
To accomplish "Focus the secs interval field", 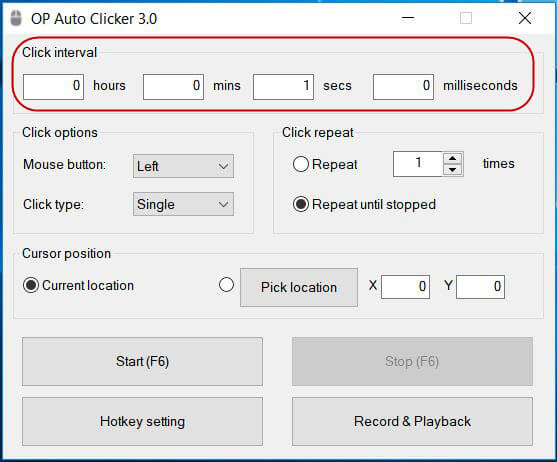I will (283, 87).
